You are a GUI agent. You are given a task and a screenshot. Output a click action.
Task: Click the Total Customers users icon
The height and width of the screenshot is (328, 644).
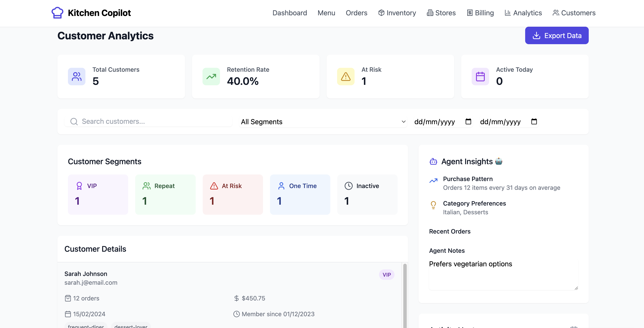click(x=76, y=77)
